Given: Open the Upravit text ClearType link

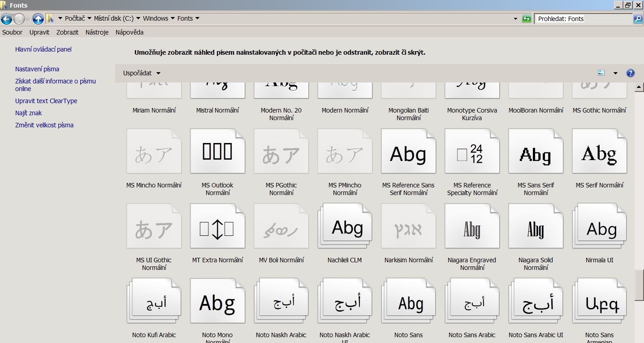Looking at the screenshot, I should pos(46,101).
